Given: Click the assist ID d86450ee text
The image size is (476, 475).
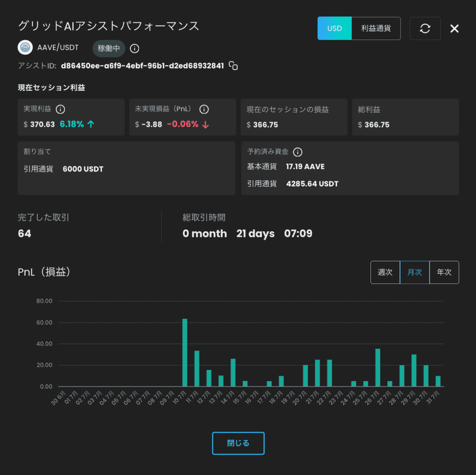Looking at the screenshot, I should [142, 66].
